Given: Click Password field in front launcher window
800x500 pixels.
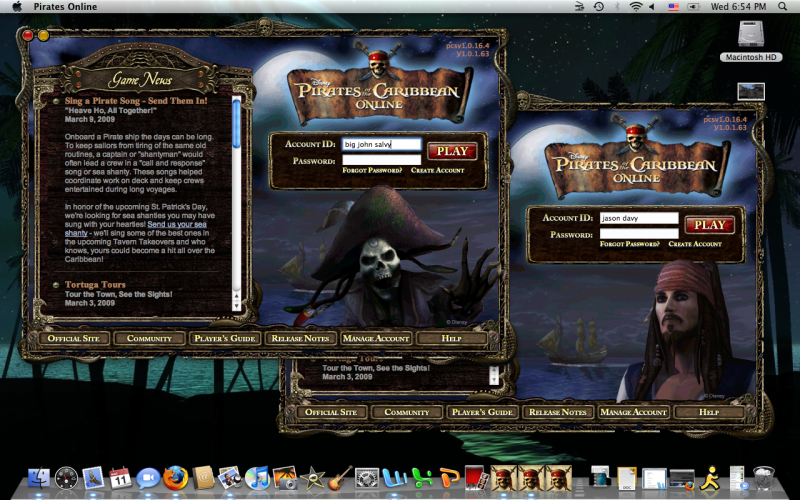Looking at the screenshot, I should (x=382, y=160).
